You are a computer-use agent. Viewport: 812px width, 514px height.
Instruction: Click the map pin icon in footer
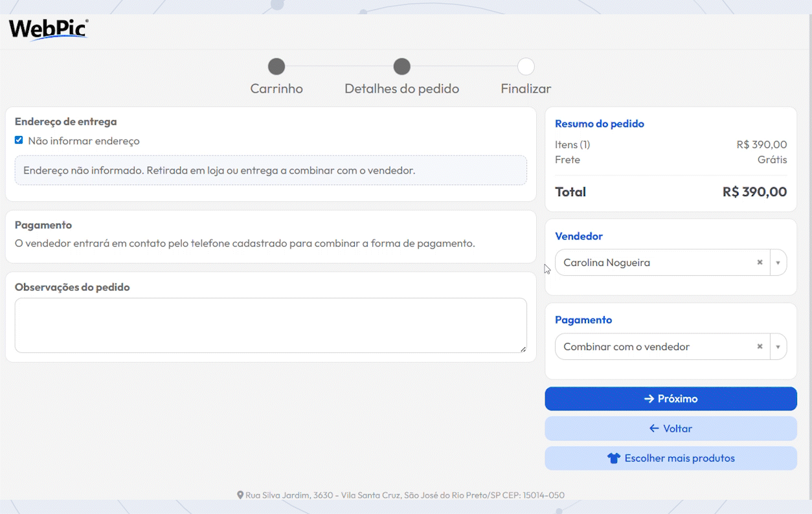tap(240, 495)
